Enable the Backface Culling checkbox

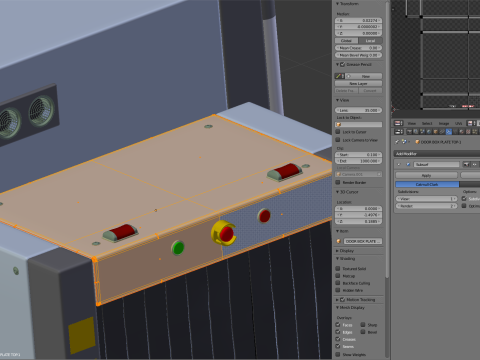(338, 283)
